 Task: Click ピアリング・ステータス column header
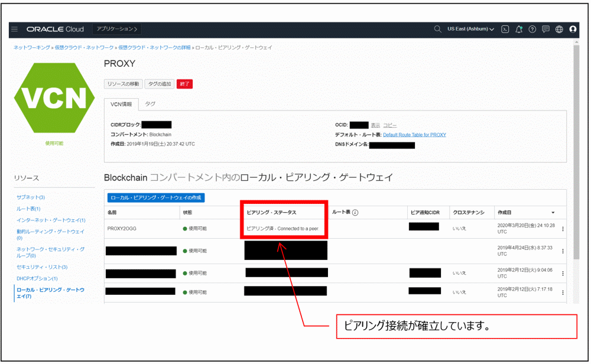point(271,213)
